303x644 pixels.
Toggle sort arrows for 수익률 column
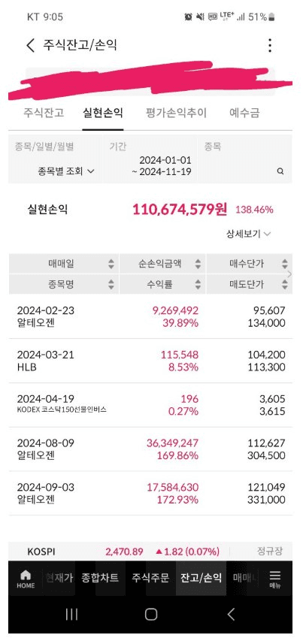pos(198,284)
